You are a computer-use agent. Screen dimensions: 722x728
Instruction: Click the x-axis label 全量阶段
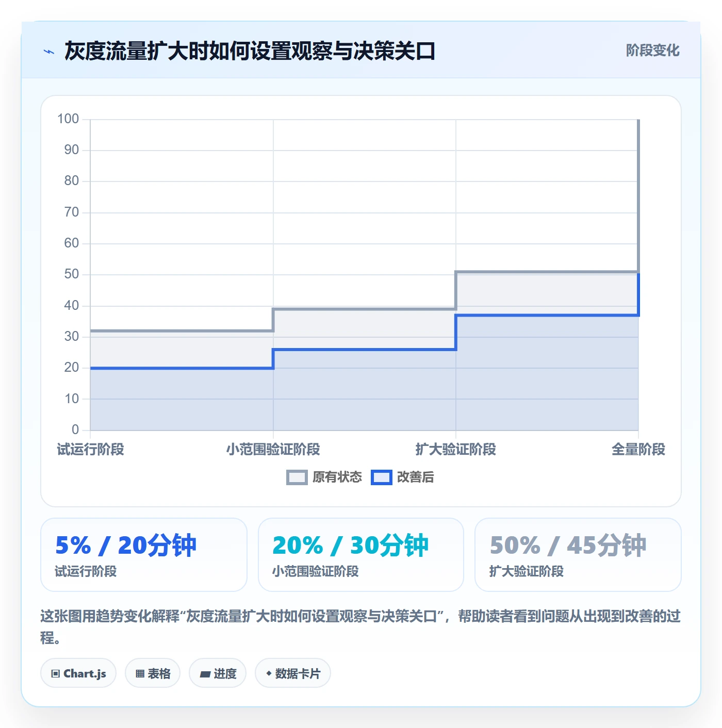pos(638,450)
